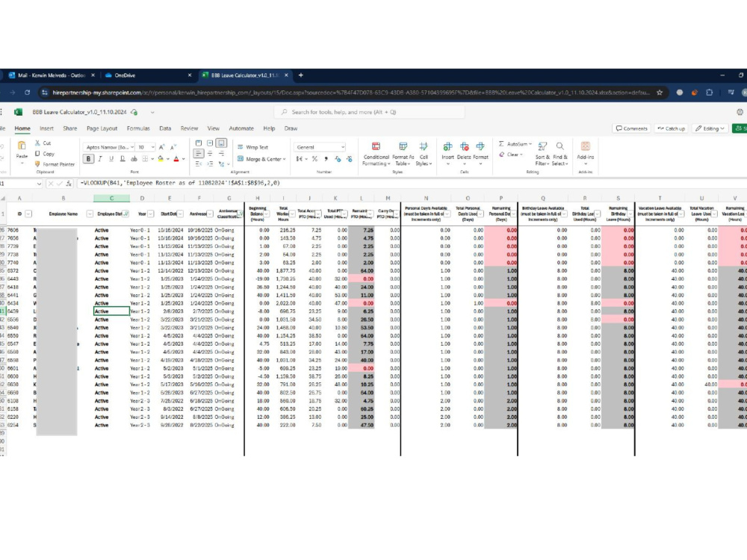Click the Delete cells icon
Image resolution: width=747 pixels, height=560 pixels.
pos(464,146)
